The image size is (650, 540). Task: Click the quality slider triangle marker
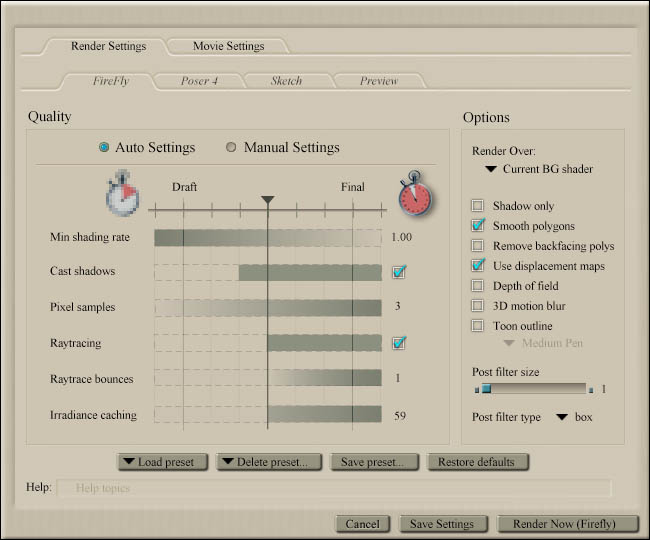268,201
